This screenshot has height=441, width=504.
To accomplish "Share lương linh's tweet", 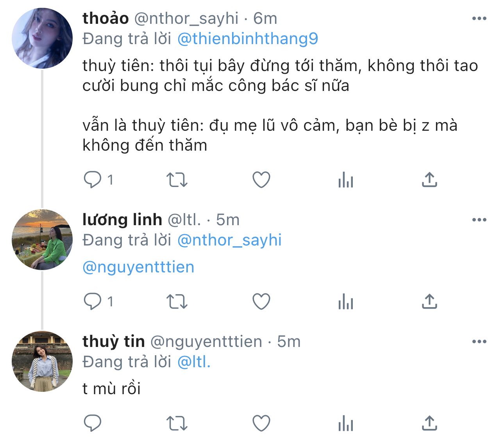I will (429, 302).
